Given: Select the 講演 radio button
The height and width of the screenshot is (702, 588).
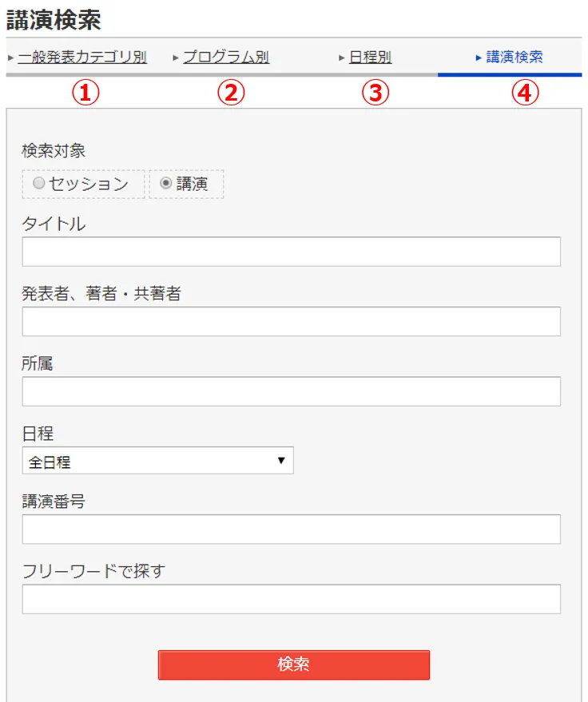Looking at the screenshot, I should (x=166, y=184).
